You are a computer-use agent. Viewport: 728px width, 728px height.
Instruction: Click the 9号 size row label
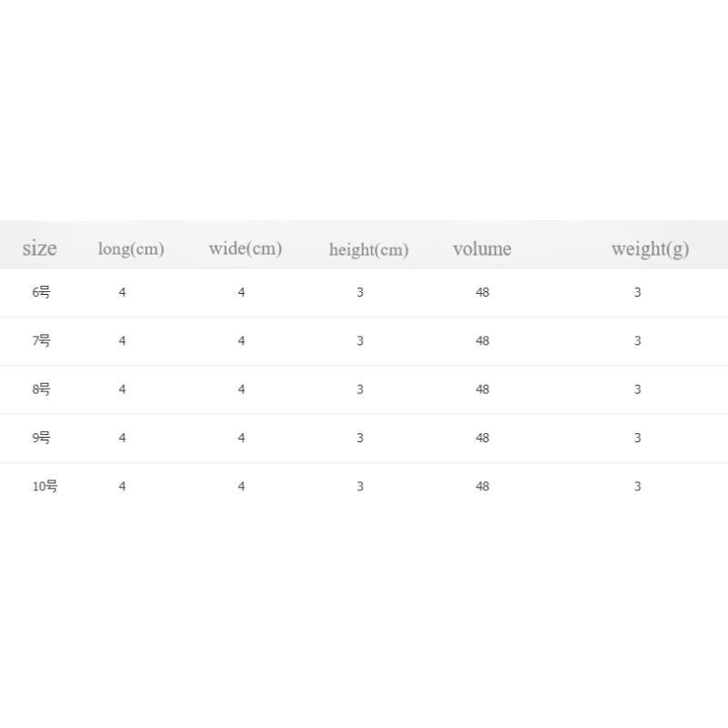pyautogui.click(x=41, y=438)
